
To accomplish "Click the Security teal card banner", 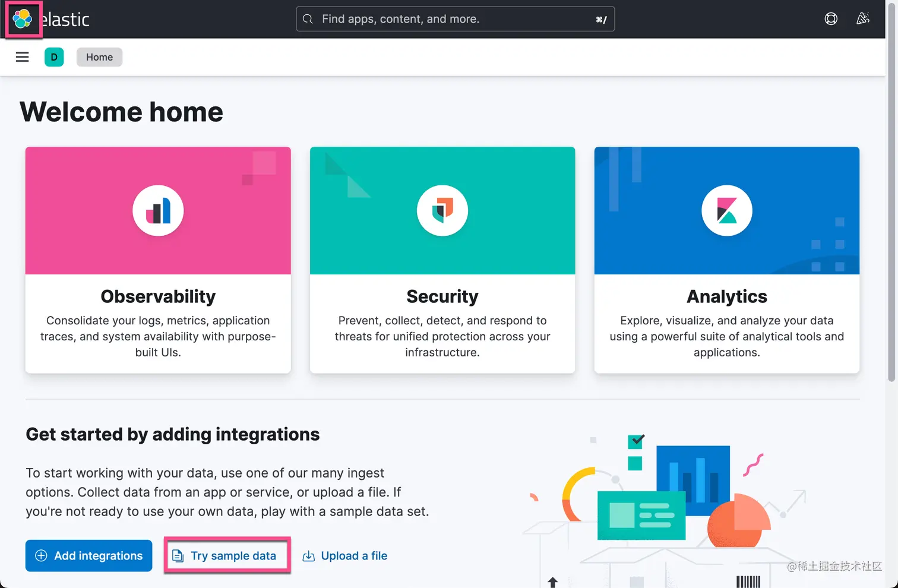I will (442, 211).
